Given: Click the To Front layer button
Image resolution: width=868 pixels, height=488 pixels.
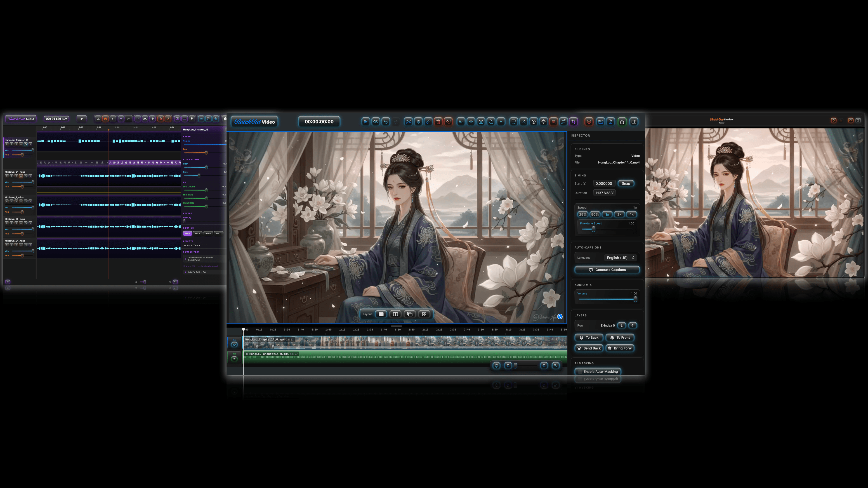Looking at the screenshot, I should point(620,338).
